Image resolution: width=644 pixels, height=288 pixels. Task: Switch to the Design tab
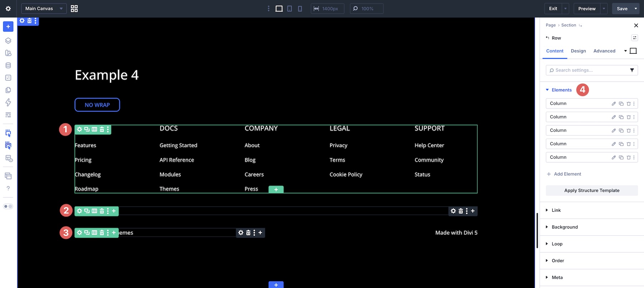578,51
